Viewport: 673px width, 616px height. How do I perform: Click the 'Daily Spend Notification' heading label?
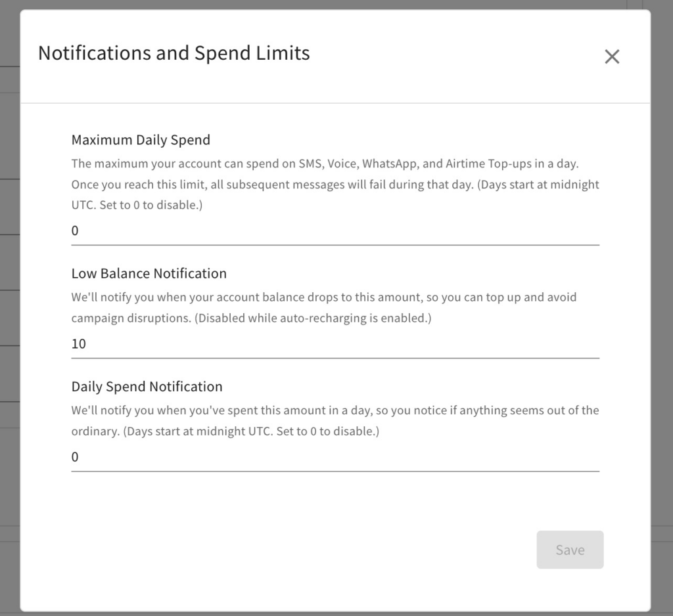tap(147, 386)
